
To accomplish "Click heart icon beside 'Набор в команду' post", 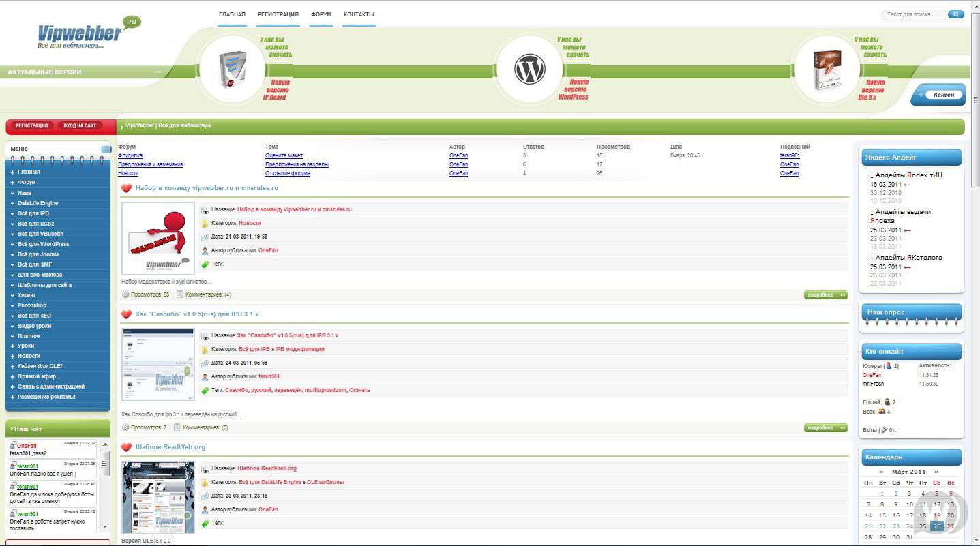I will [x=126, y=188].
